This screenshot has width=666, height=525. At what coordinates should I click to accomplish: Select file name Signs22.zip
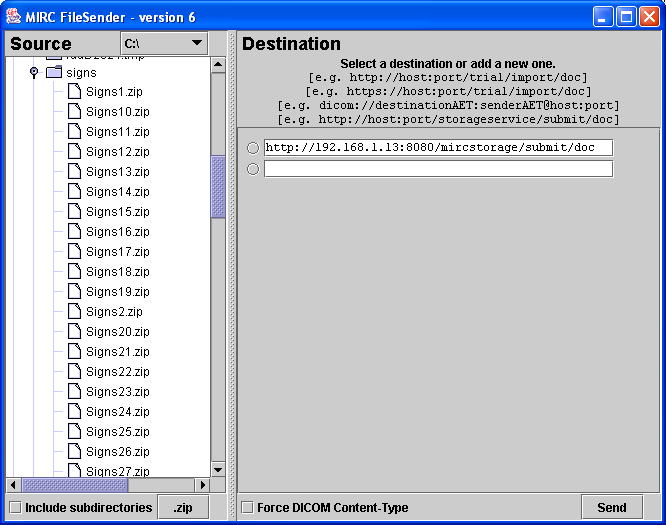pyautogui.click(x=118, y=372)
